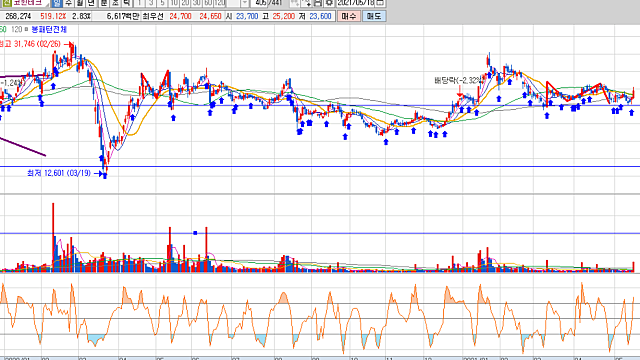Open the custom interval dropdown arrow
Viewport: 640px width, 360px height.
pyautogui.click(x=244, y=3)
